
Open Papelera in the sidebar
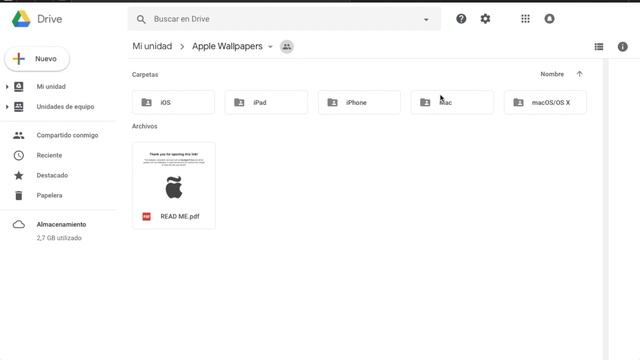49,195
